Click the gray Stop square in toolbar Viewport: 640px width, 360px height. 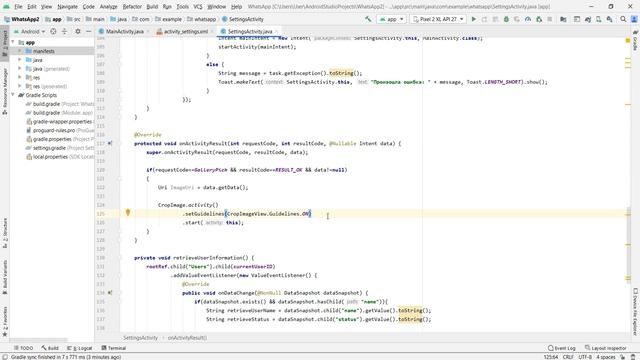click(549, 19)
